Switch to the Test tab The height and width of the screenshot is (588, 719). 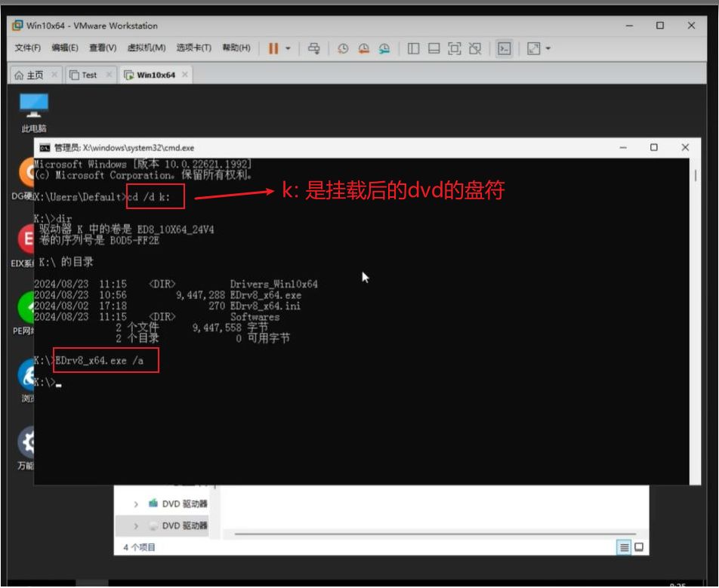(88, 75)
